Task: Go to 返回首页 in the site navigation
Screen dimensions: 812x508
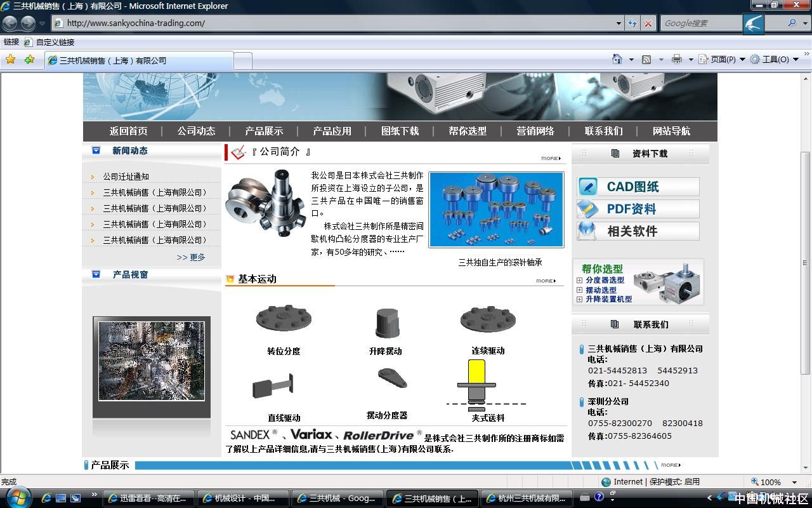Action: [128, 131]
